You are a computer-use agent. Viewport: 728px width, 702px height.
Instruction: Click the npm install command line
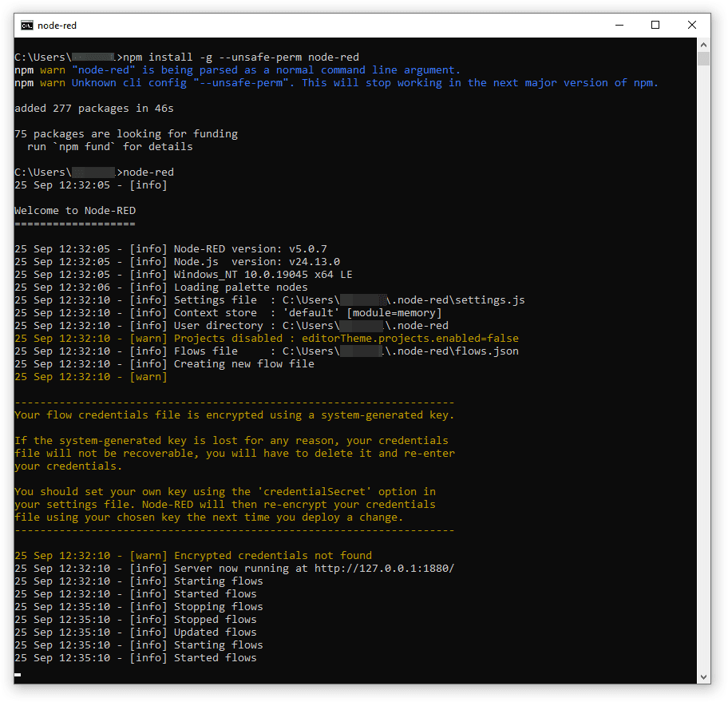click(x=187, y=58)
